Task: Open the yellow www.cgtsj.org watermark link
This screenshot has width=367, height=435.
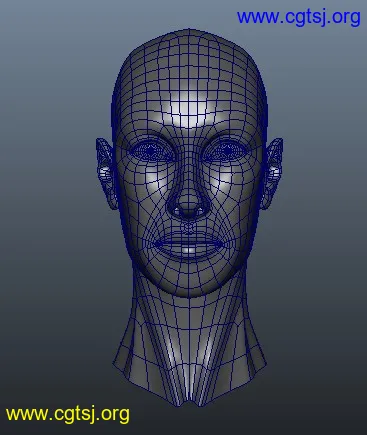Action: point(68,414)
